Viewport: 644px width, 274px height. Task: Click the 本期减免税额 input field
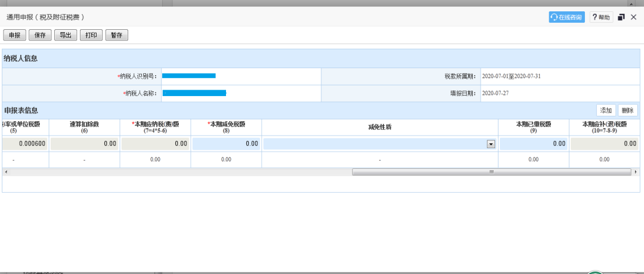coord(226,144)
